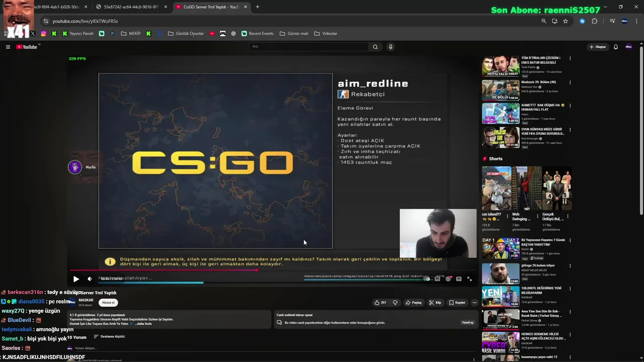Open YouTube notifications bell
The image size is (644, 362).
click(x=615, y=47)
